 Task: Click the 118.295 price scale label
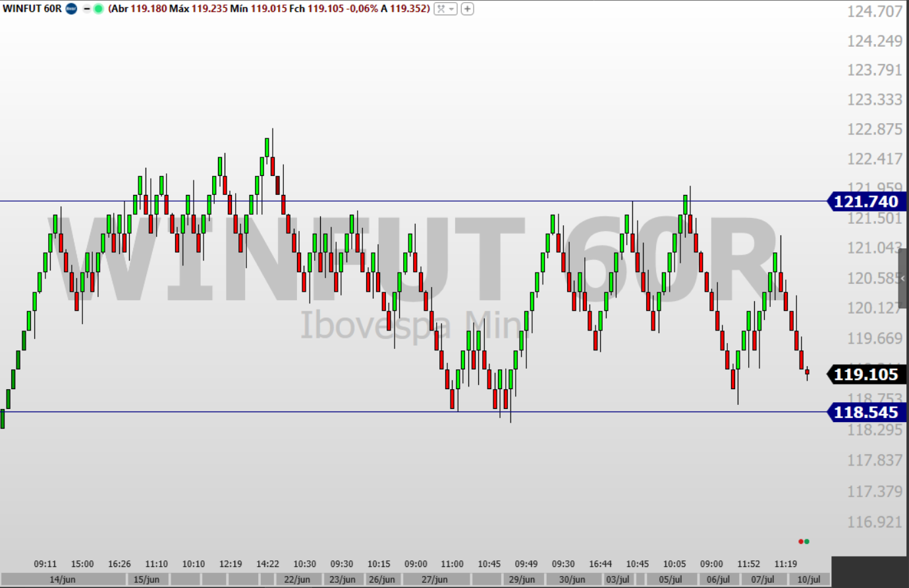875,430
